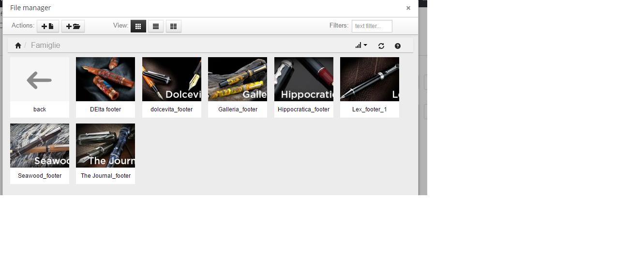The width and height of the screenshot is (644, 263).
Task: Switch to columns list view
Action: point(173,26)
